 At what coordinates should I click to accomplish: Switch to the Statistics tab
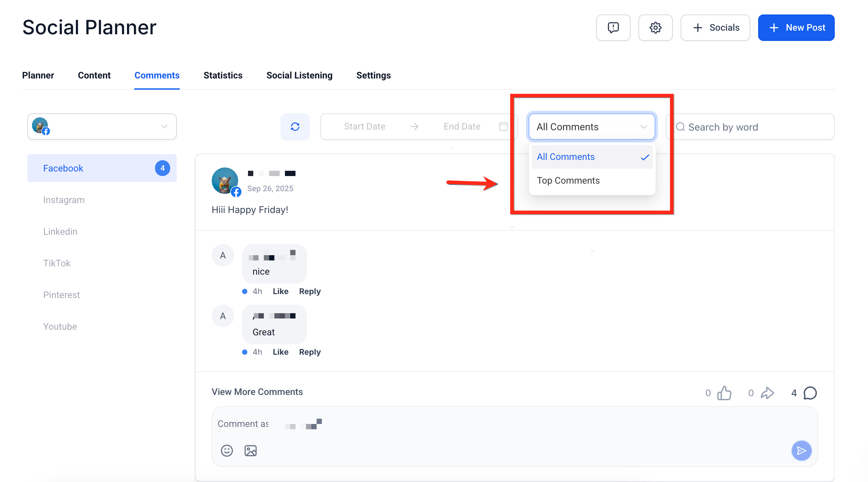coord(223,75)
